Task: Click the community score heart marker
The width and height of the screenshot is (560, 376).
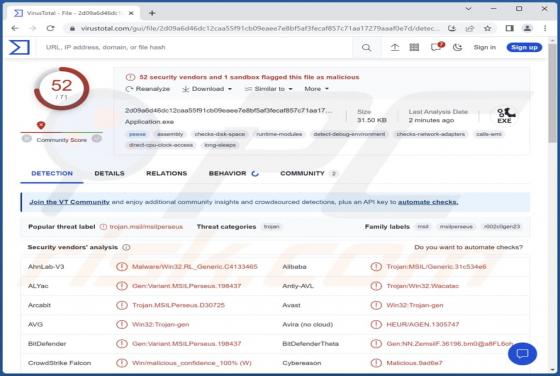Action: pos(41,125)
